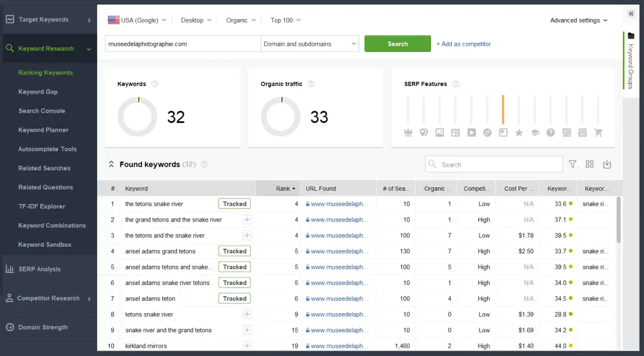Viewport: 644px width, 356px height.
Task: Open the Keyword Groups side tab
Action: [630, 61]
